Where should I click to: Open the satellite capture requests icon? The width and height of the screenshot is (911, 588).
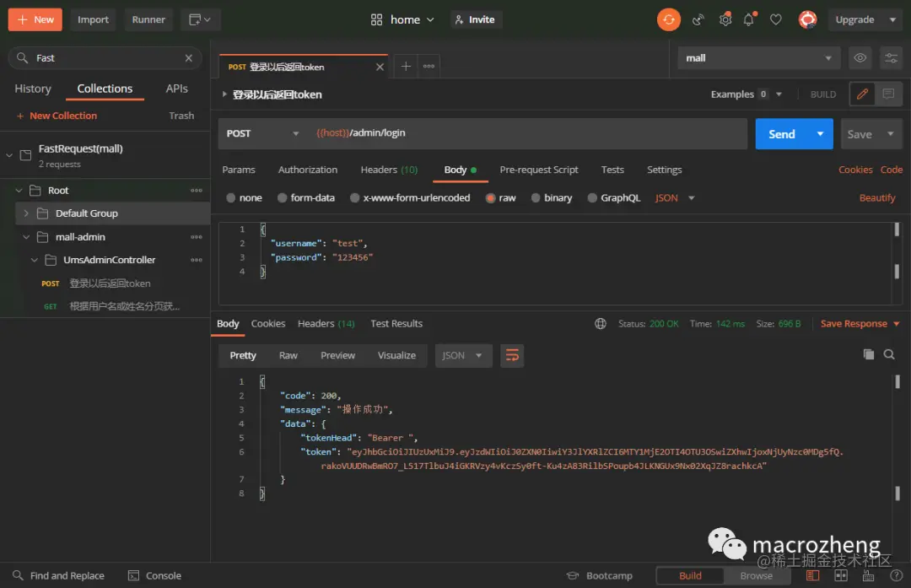pos(698,19)
